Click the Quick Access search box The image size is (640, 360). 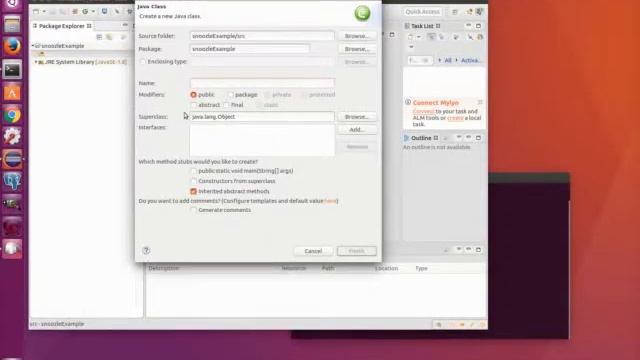pyautogui.click(x=422, y=12)
